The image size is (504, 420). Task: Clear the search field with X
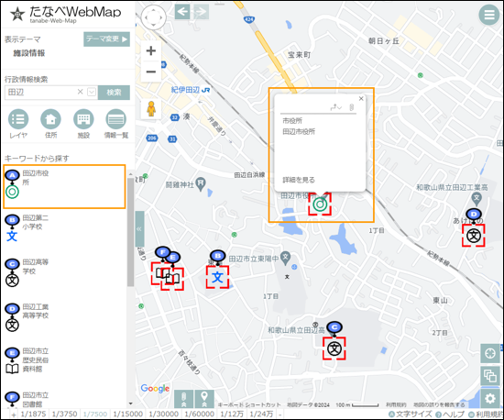click(x=81, y=92)
